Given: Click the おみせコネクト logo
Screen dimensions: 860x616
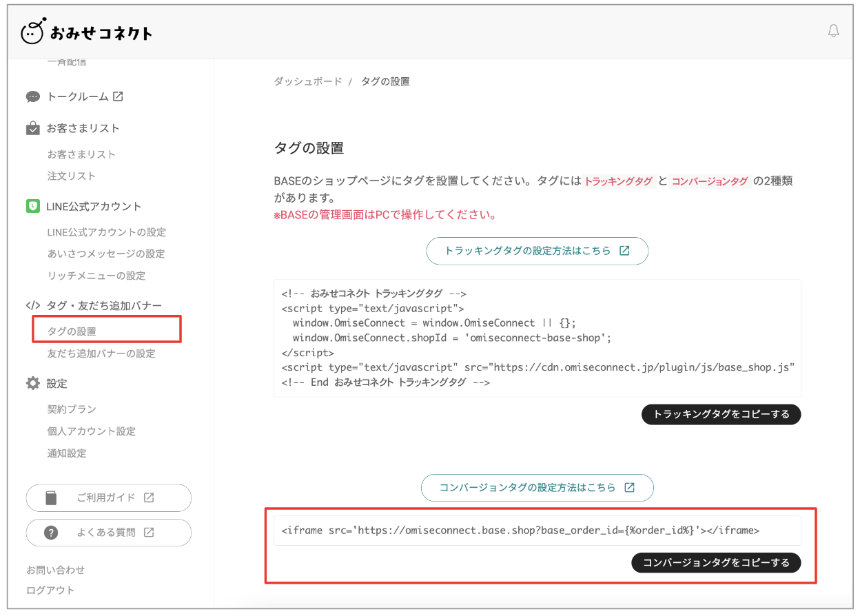Looking at the screenshot, I should click(x=87, y=32).
